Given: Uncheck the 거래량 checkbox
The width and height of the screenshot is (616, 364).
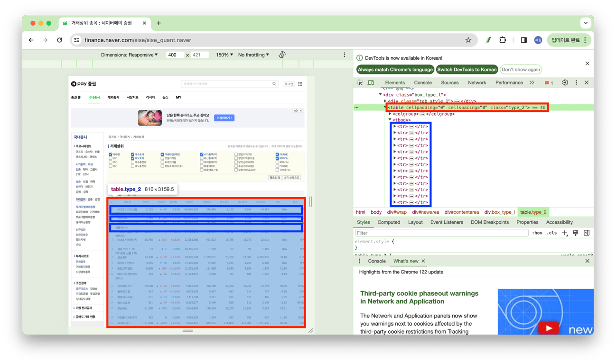Looking at the screenshot, I should 111,155.
